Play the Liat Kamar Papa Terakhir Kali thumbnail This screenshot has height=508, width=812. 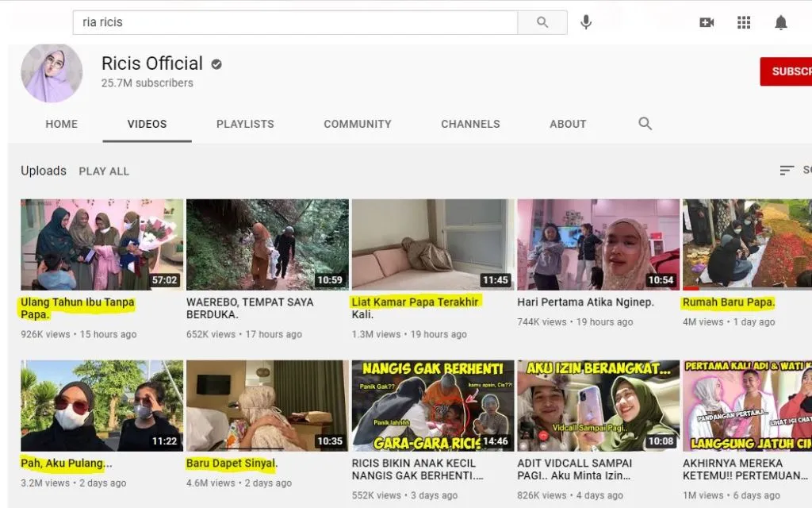point(433,244)
